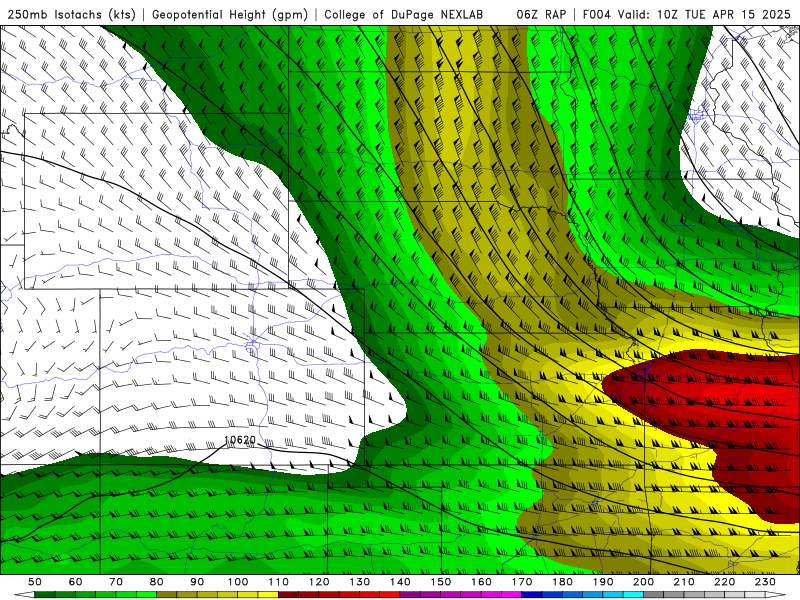Click the darkest green swatch below 50

(45, 594)
